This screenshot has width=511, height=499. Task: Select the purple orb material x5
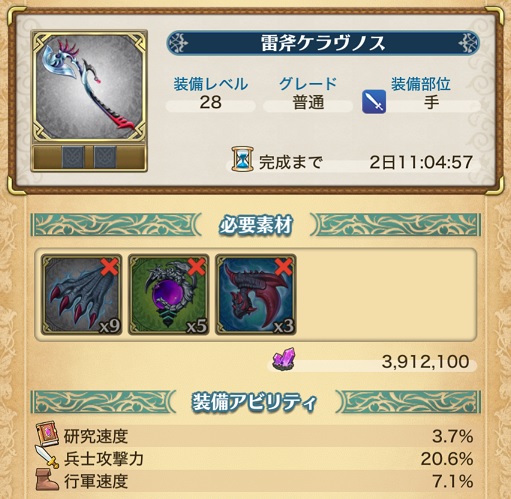pyautogui.click(x=169, y=294)
